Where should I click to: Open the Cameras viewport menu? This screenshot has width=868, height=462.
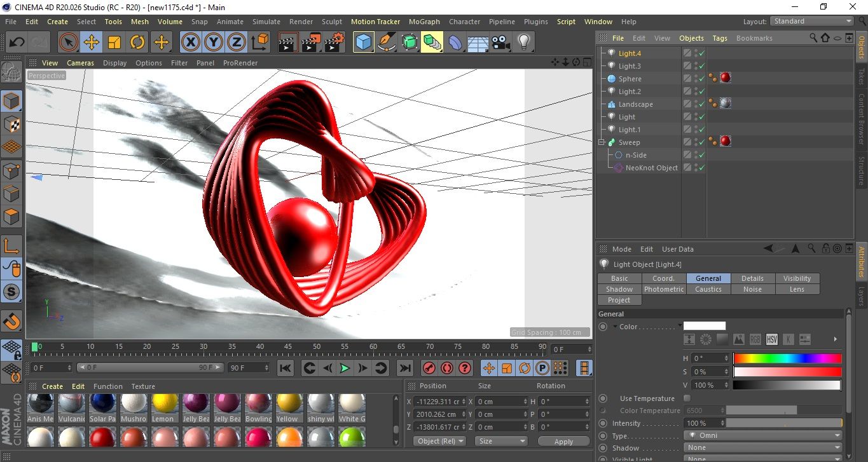click(80, 63)
